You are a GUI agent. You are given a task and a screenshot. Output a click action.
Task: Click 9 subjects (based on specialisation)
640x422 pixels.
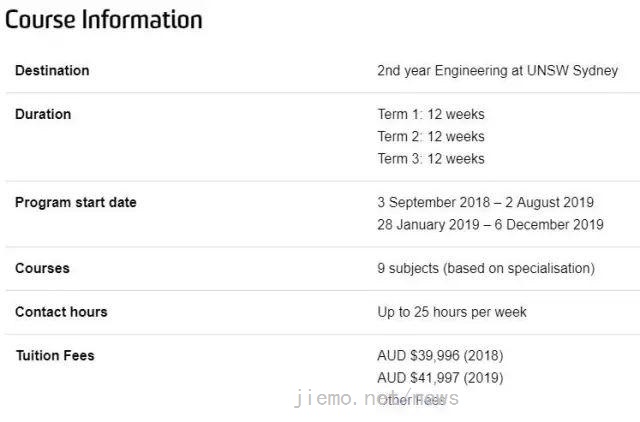[x=486, y=269]
